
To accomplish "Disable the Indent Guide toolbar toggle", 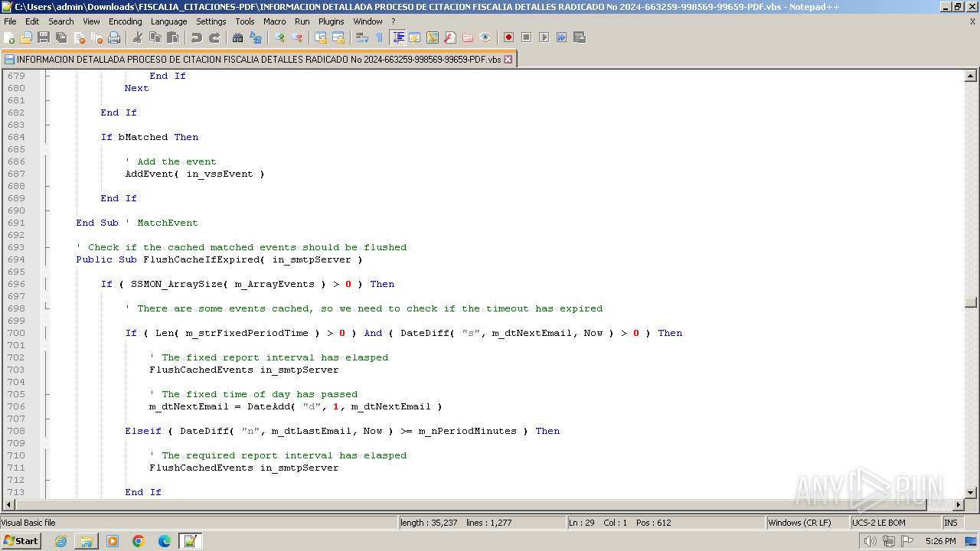I will [398, 37].
